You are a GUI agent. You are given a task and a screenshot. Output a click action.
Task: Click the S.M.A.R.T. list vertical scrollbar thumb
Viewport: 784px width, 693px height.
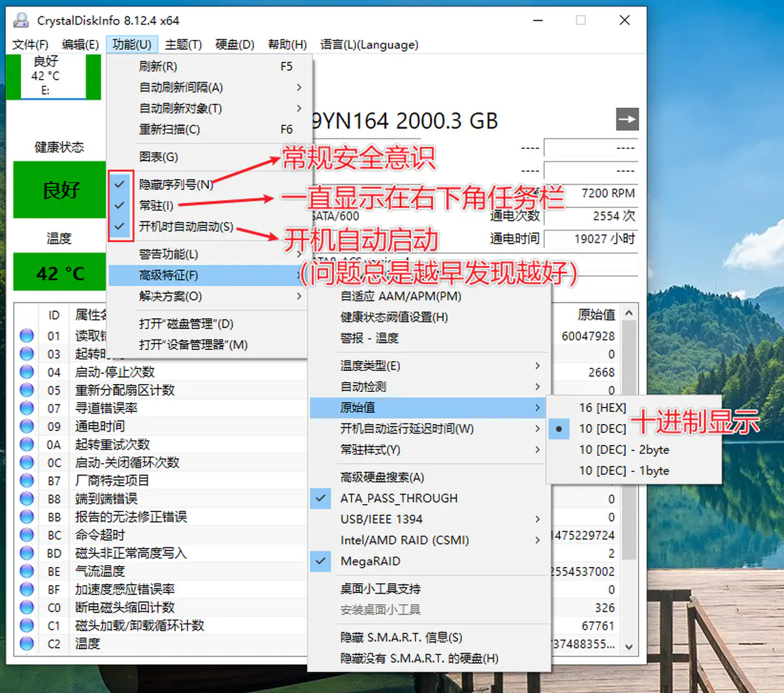click(x=629, y=441)
